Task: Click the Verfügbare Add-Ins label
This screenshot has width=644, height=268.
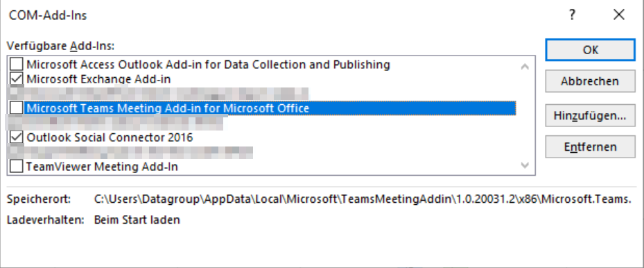Action: [x=60, y=46]
